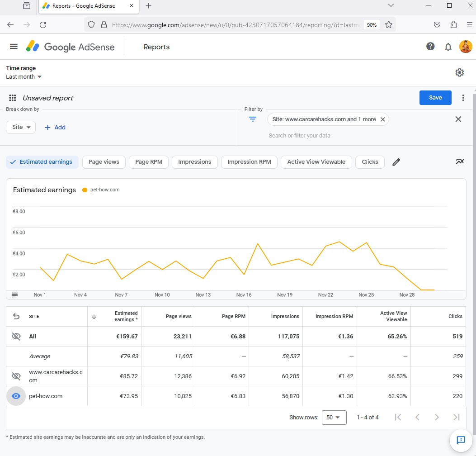The width and height of the screenshot is (476, 456).
Task: Enable the Page views metric chip
Action: [x=104, y=162]
